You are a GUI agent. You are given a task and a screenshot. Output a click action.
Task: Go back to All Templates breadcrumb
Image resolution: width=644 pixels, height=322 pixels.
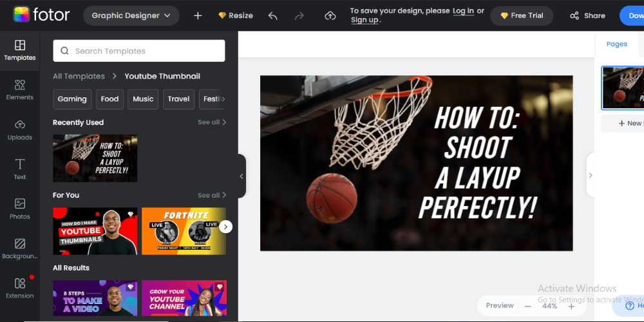pos(79,77)
